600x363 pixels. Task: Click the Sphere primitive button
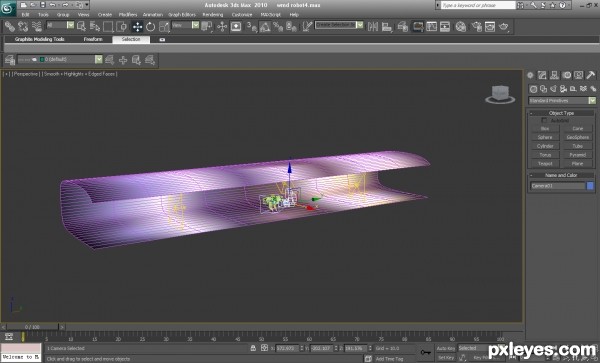(545, 138)
